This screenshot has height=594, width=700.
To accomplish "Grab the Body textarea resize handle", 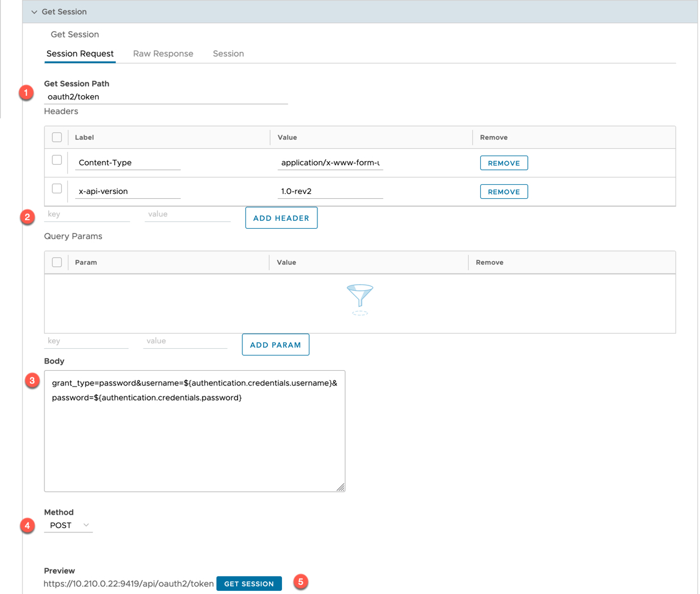I will [x=341, y=487].
